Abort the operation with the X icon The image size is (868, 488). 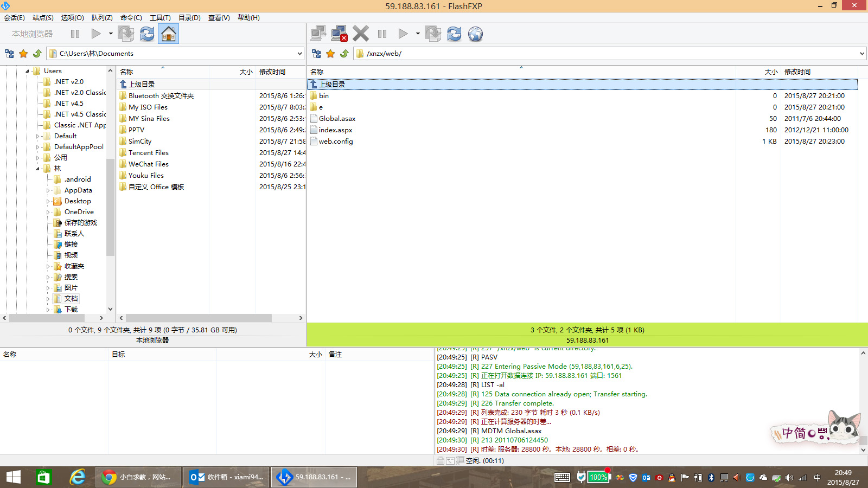[x=361, y=34]
